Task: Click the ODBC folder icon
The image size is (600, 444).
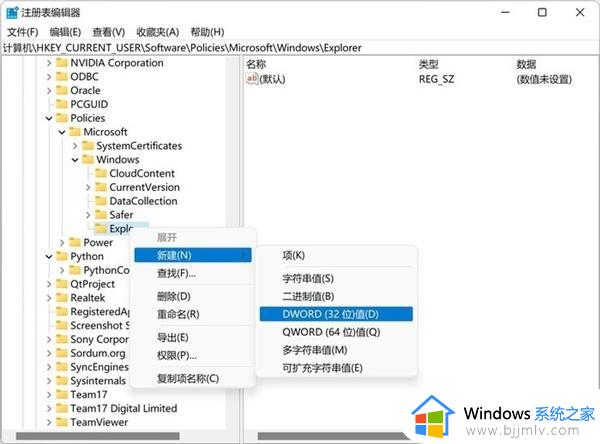Action: click(x=62, y=77)
